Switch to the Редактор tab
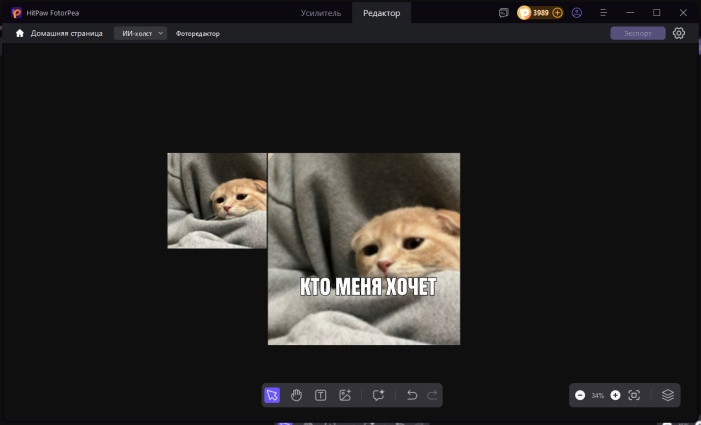This screenshot has height=425, width=701. [381, 13]
